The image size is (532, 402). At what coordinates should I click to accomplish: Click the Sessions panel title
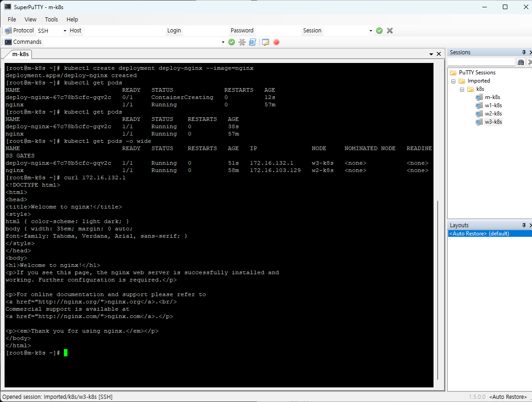tap(460, 52)
